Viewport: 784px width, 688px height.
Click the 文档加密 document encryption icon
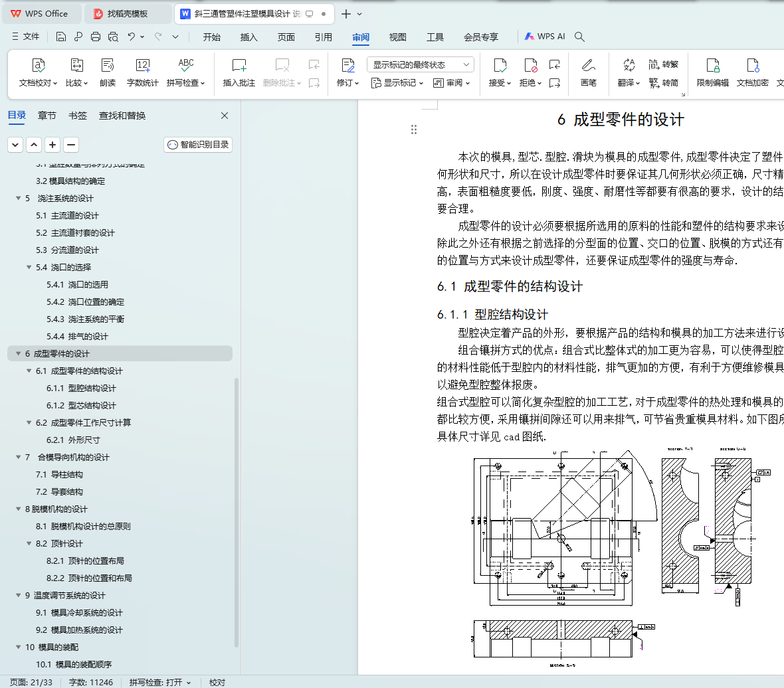(753, 72)
